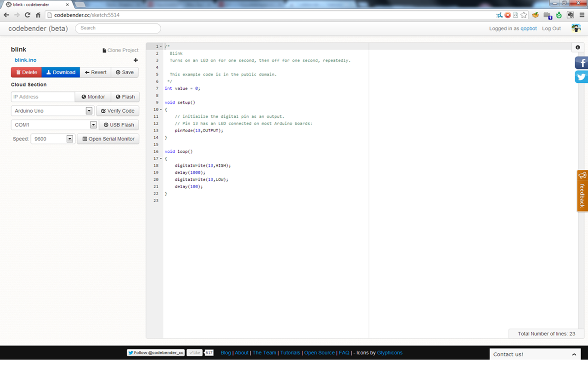Open the browser home page icon
Screen dimensions: 588x368
coord(38,15)
